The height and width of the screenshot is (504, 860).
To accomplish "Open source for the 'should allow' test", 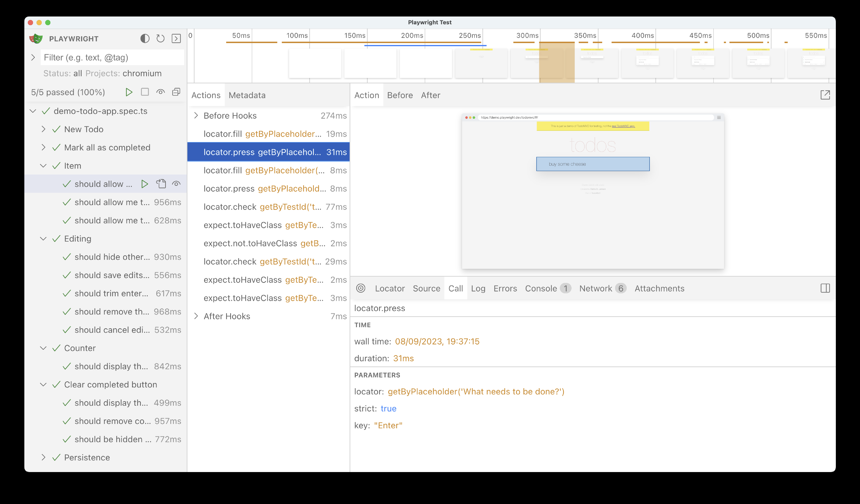I will [x=161, y=184].
